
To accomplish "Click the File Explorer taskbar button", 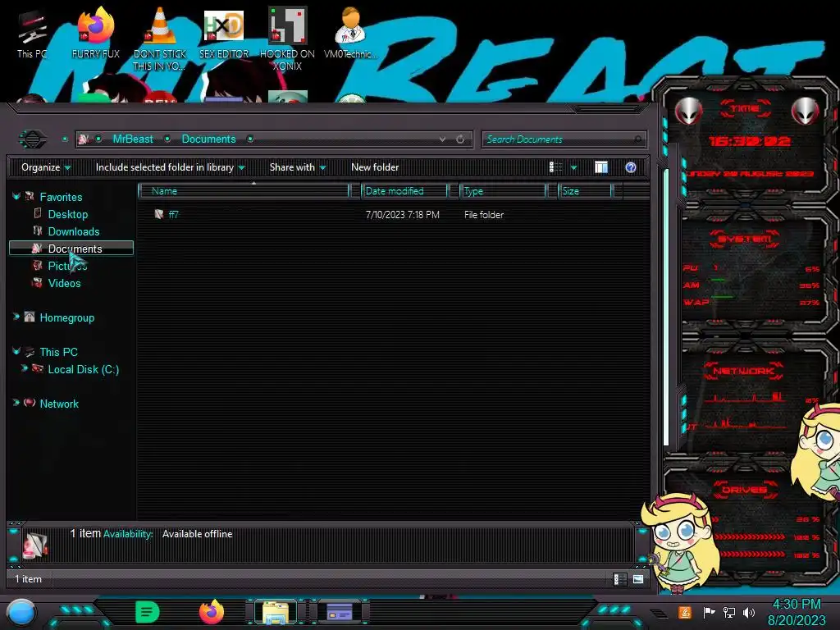I will 276,612.
